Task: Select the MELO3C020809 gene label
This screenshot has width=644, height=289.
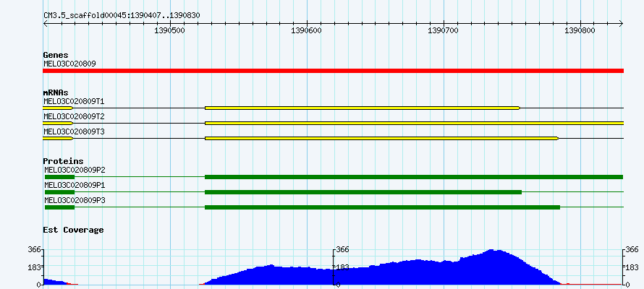Action: click(x=69, y=64)
